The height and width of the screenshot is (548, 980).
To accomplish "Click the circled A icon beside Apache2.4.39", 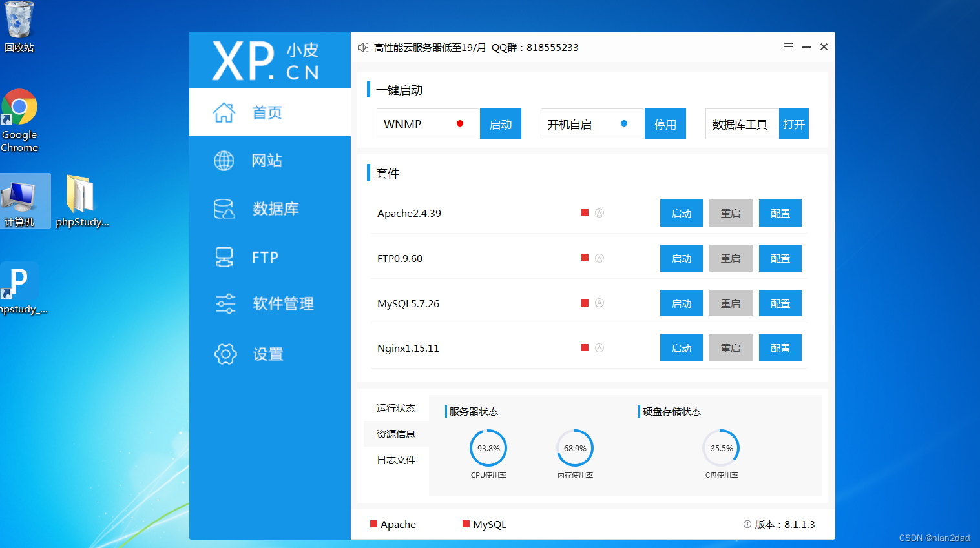I will click(x=599, y=212).
